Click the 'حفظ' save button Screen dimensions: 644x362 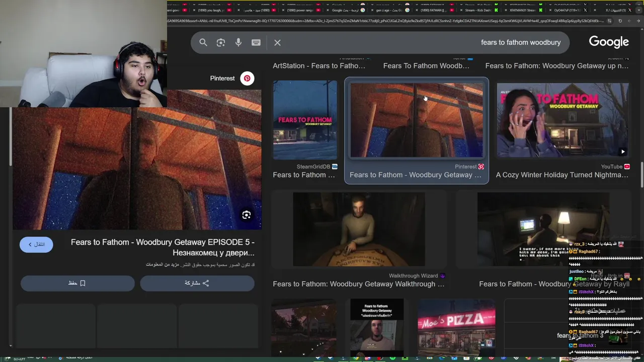point(77,283)
